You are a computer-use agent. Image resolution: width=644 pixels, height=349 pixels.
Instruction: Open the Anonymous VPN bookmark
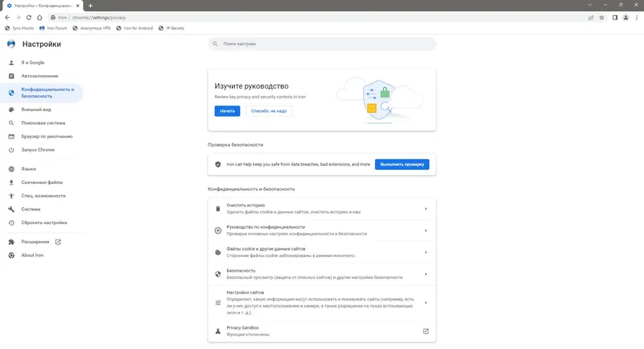(x=92, y=28)
